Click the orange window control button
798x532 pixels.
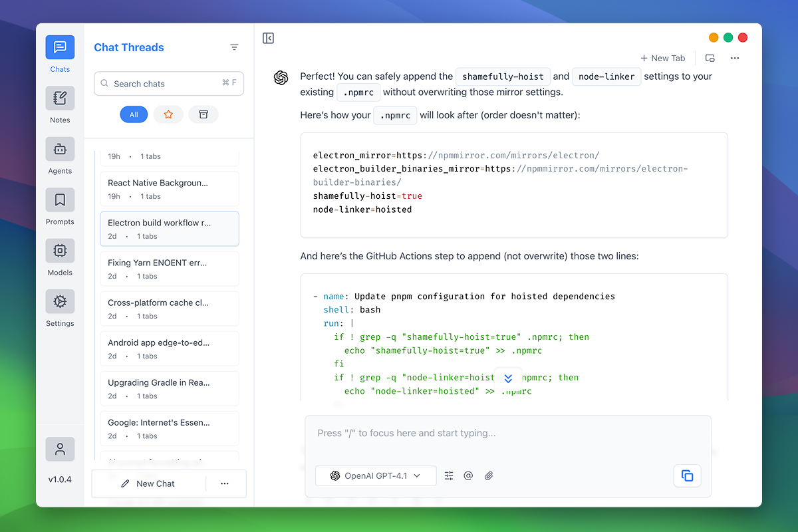[x=714, y=38]
